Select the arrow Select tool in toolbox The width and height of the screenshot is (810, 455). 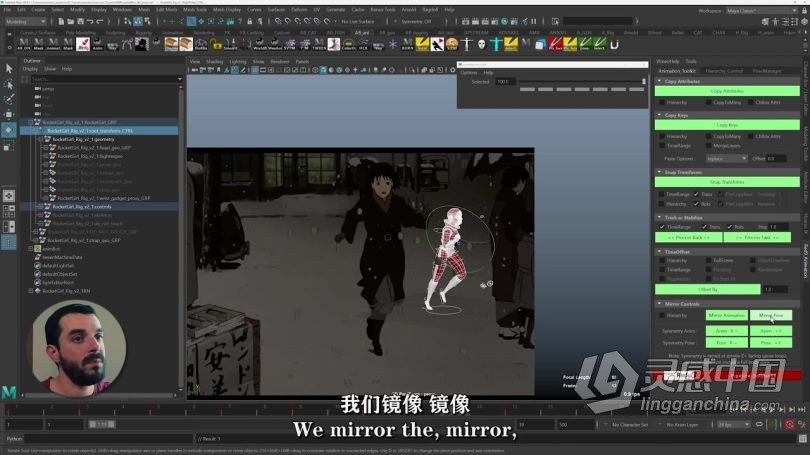9,68
